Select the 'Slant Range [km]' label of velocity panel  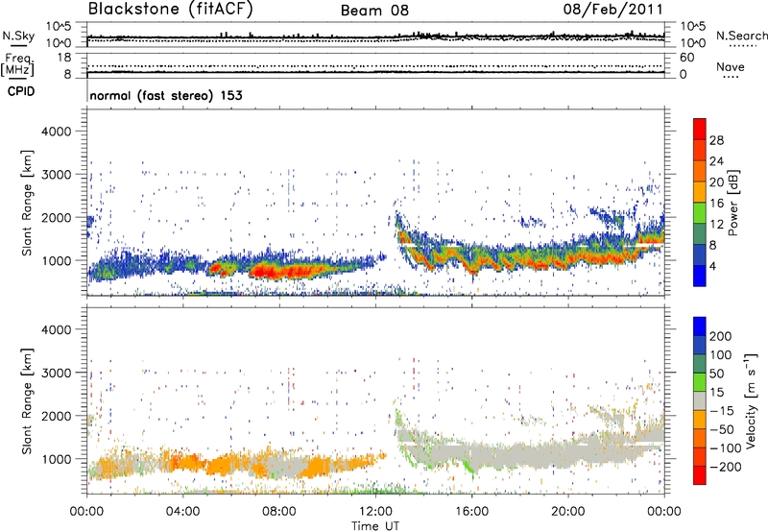click(x=27, y=401)
